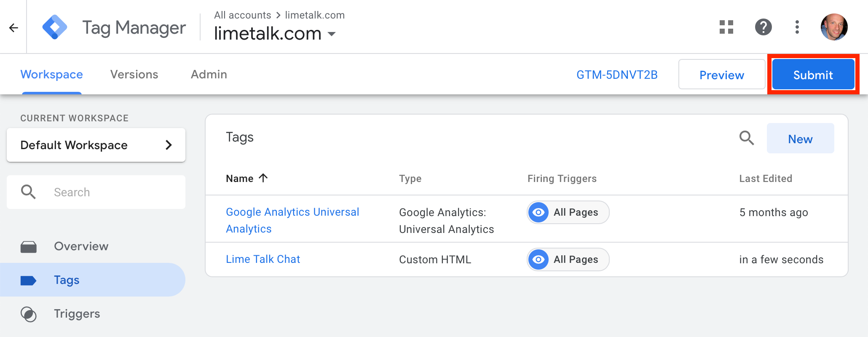Toggle the Name column sort arrow

(x=263, y=178)
